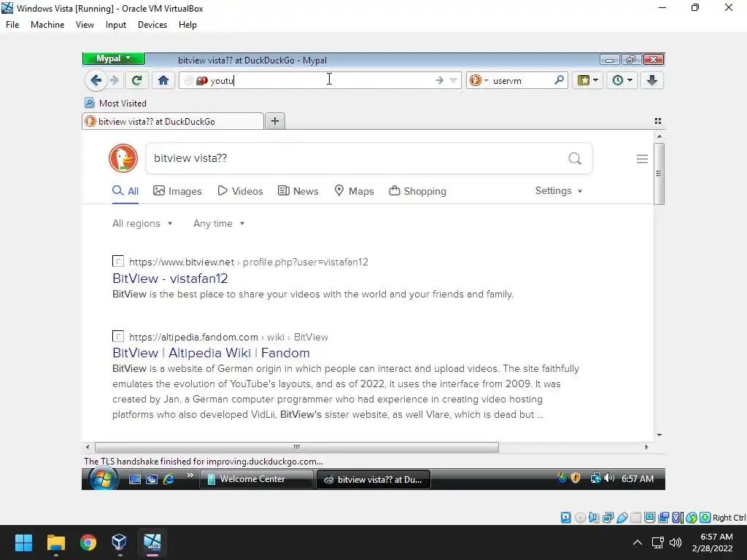Image resolution: width=747 pixels, height=560 pixels.
Task: Open VirtualBox View menu
Action: [x=85, y=25]
